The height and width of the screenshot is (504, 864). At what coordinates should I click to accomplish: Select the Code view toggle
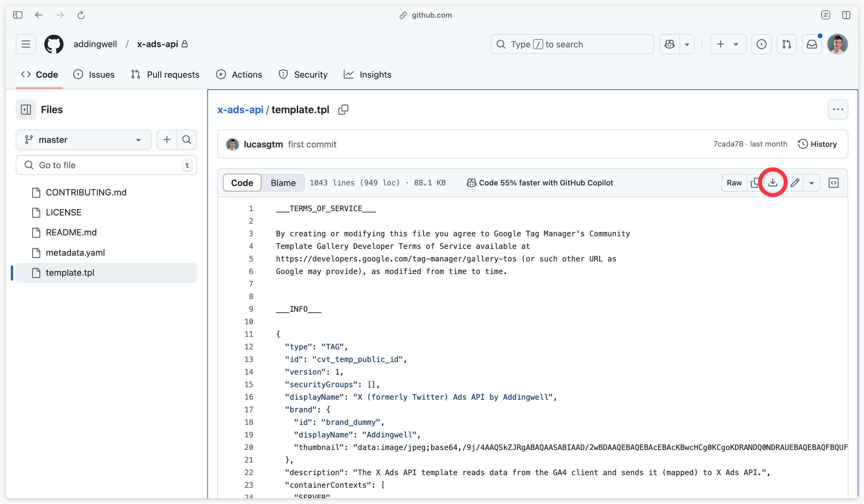click(x=242, y=183)
